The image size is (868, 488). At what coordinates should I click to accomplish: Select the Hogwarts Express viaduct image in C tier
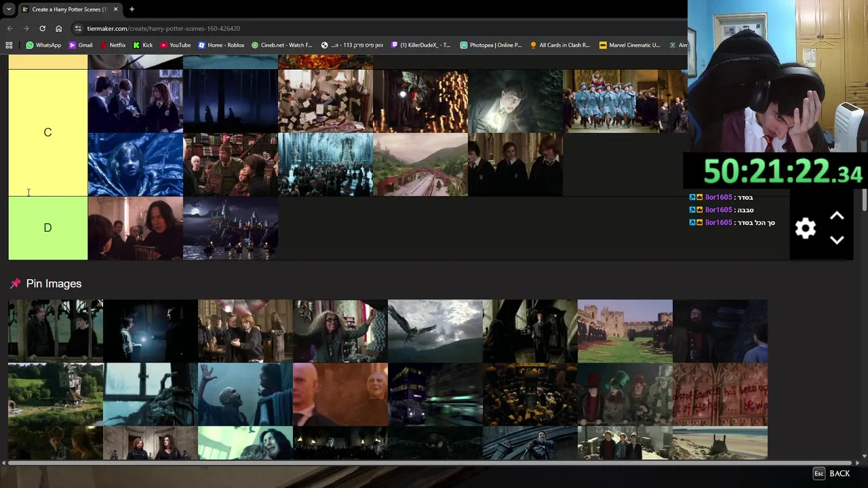420,164
